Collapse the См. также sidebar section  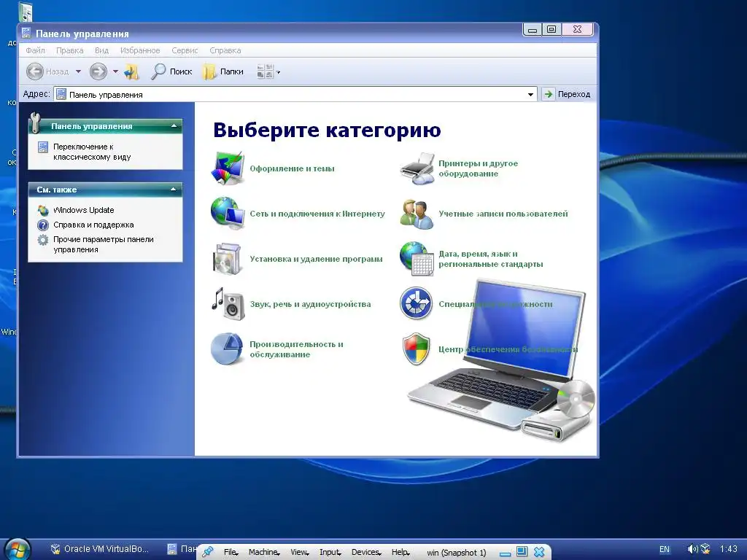[x=174, y=190]
